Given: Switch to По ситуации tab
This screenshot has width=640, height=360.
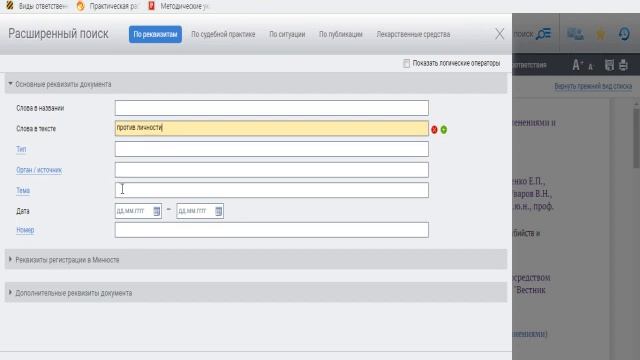Looking at the screenshot, I should (287, 34).
